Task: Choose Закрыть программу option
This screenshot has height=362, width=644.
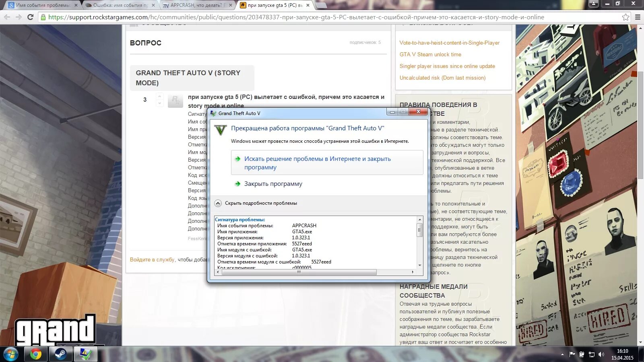Action: [x=273, y=184]
